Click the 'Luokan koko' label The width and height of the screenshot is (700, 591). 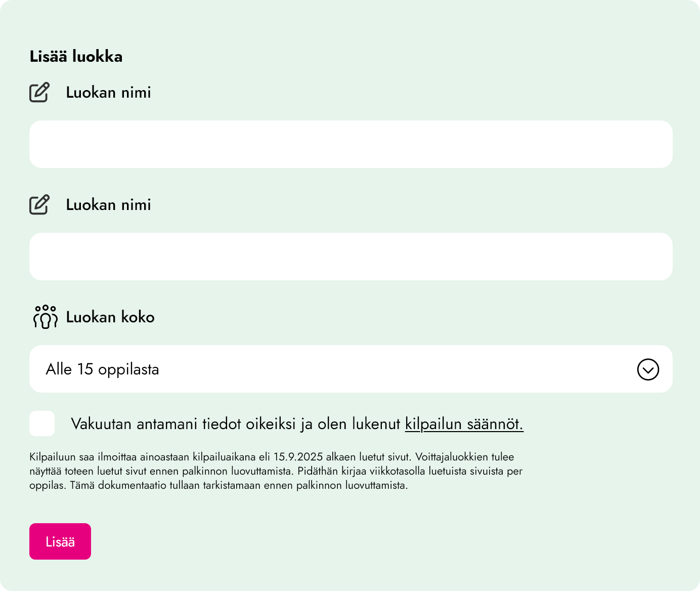(110, 317)
